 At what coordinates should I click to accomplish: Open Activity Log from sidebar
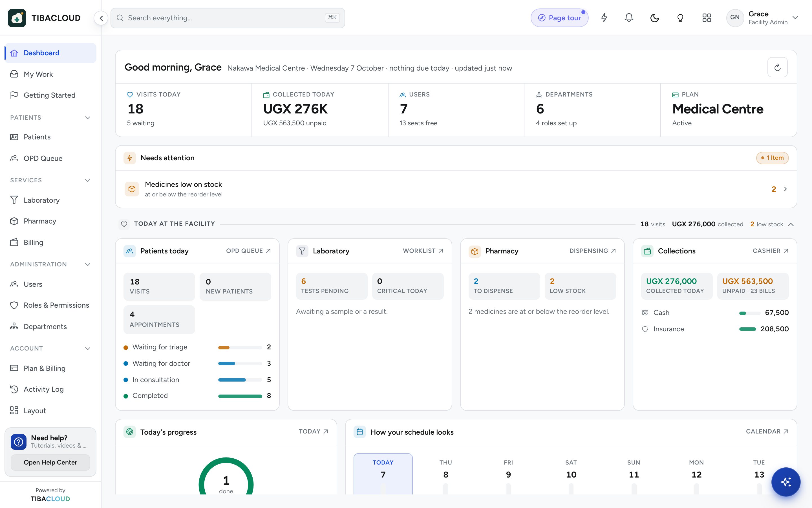pyautogui.click(x=50, y=389)
